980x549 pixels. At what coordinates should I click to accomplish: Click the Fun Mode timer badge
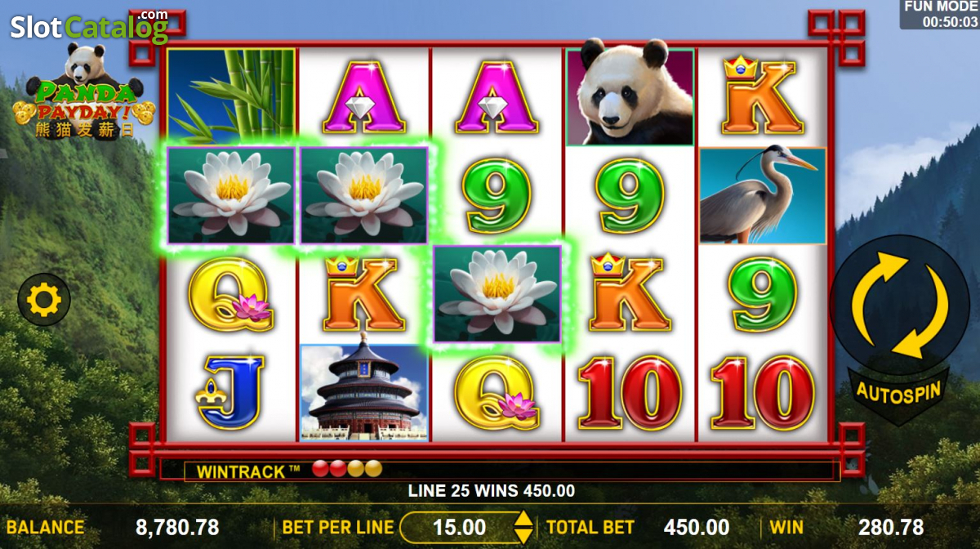[940, 15]
